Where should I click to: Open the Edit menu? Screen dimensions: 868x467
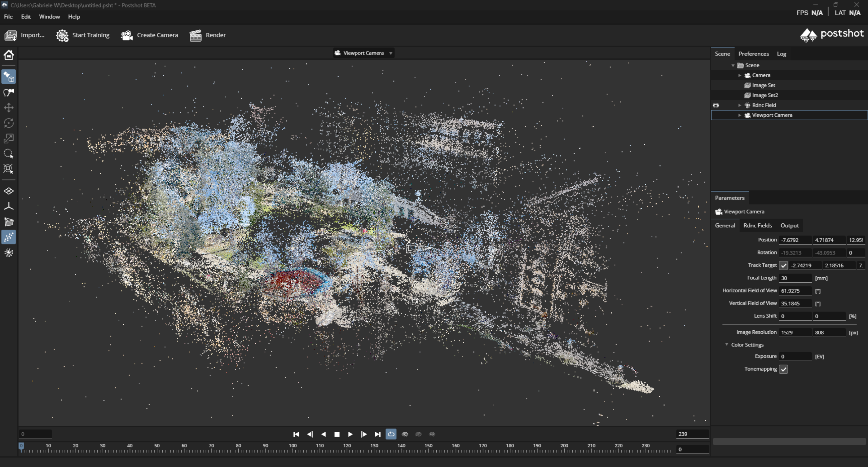tap(26, 16)
